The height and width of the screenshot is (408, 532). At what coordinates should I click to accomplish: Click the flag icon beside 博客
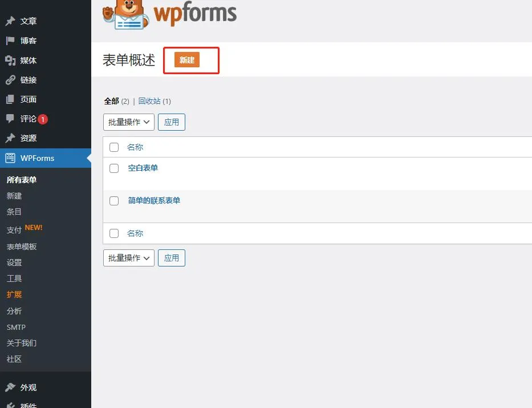point(10,41)
